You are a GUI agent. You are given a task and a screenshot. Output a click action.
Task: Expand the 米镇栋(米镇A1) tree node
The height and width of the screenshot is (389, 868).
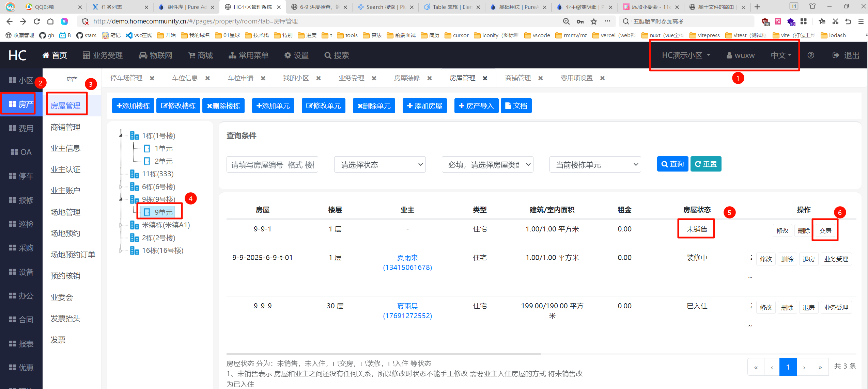(121, 225)
